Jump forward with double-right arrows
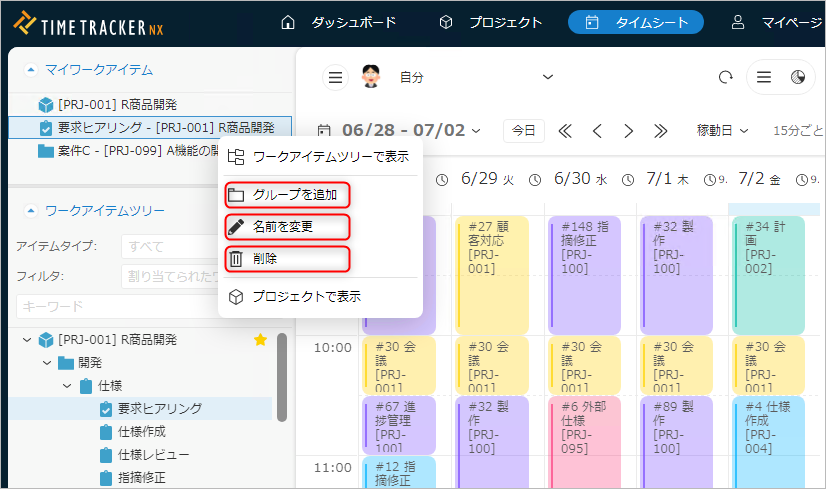The width and height of the screenshot is (826, 489). (660, 131)
